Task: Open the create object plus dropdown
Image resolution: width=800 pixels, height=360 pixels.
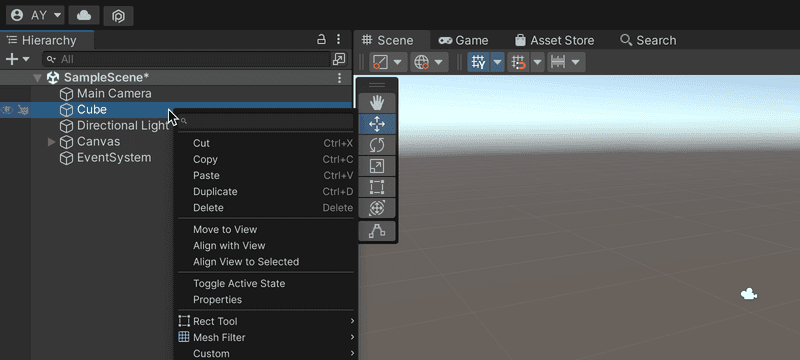Action: pyautogui.click(x=17, y=59)
